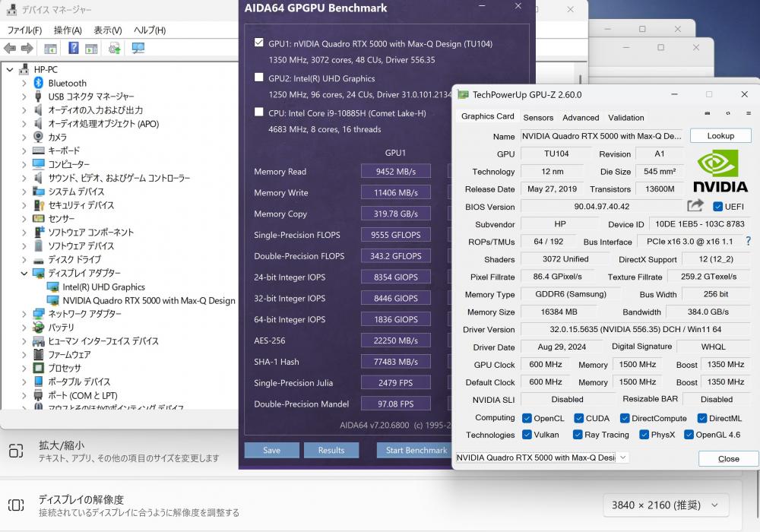This screenshot has height=532, width=760.
Task: Toggle the Ray Tracing checkbox
Action: pyautogui.click(x=578, y=434)
